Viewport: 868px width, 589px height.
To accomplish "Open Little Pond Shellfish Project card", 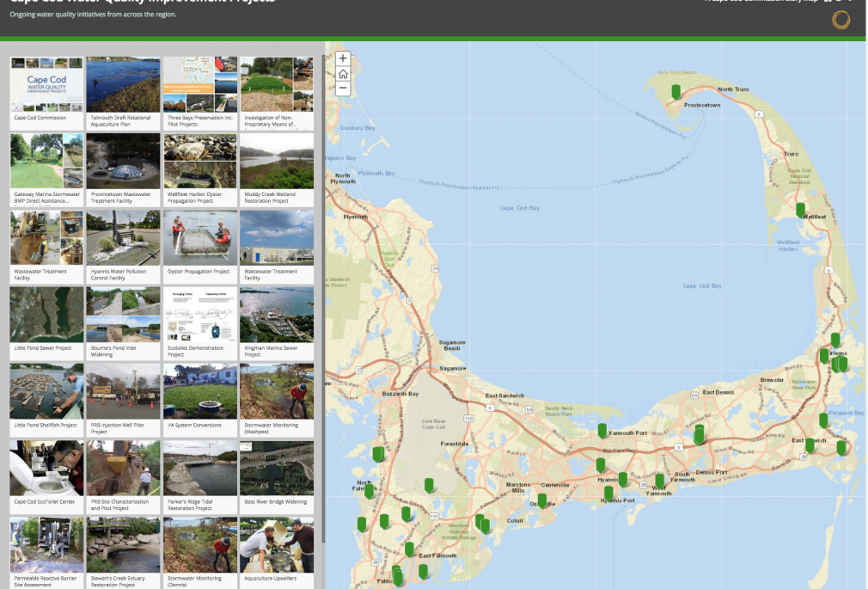I will click(x=47, y=400).
